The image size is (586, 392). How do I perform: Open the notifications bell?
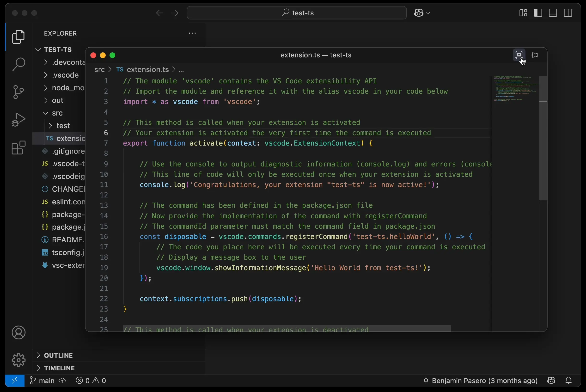[x=568, y=380]
